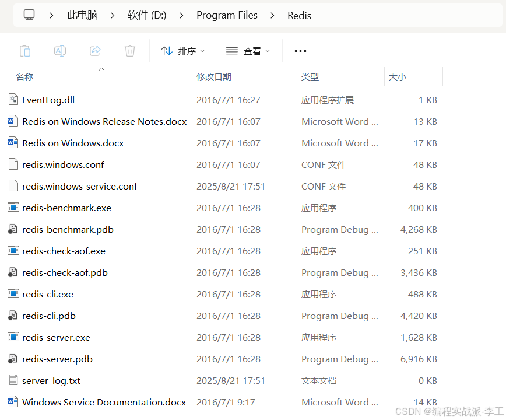The height and width of the screenshot is (420, 506).
Task: Click the redis.windows-service.conf file icon
Action: click(x=13, y=186)
